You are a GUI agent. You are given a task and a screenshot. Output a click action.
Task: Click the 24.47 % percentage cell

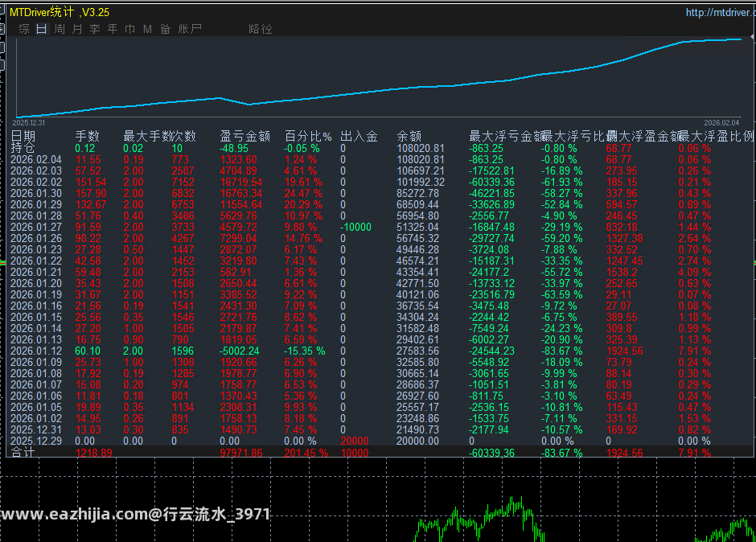coord(303,193)
